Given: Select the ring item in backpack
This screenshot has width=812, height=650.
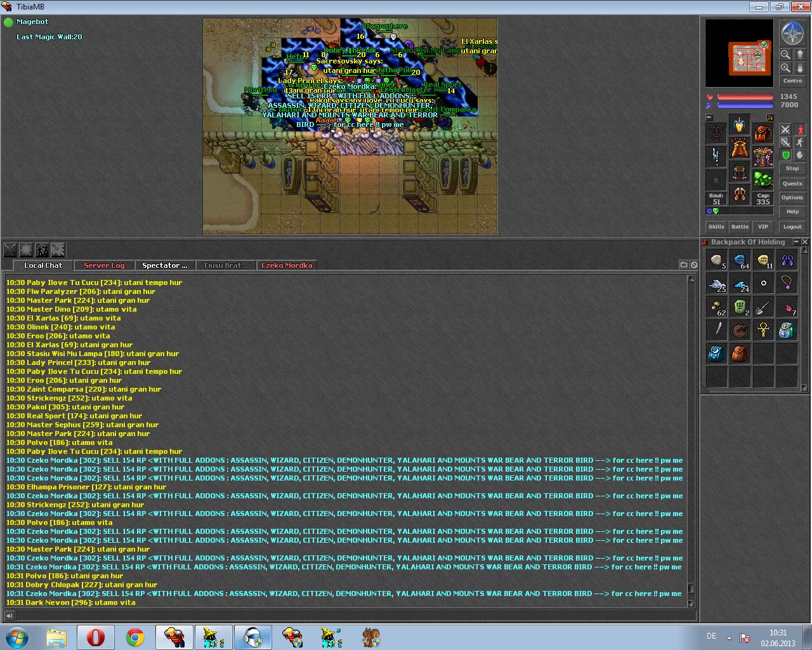Looking at the screenshot, I should (x=763, y=284).
